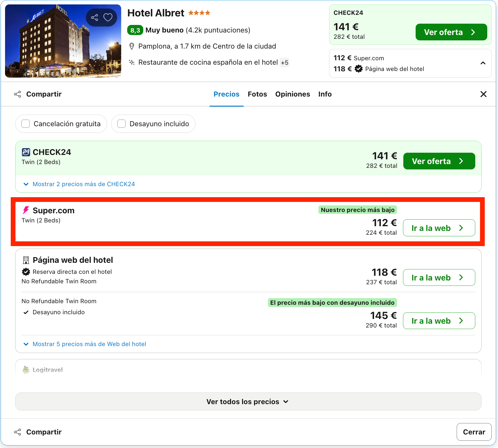Click the Cerrar button
Image resolution: width=498 pixels, height=448 pixels.
coord(474,432)
